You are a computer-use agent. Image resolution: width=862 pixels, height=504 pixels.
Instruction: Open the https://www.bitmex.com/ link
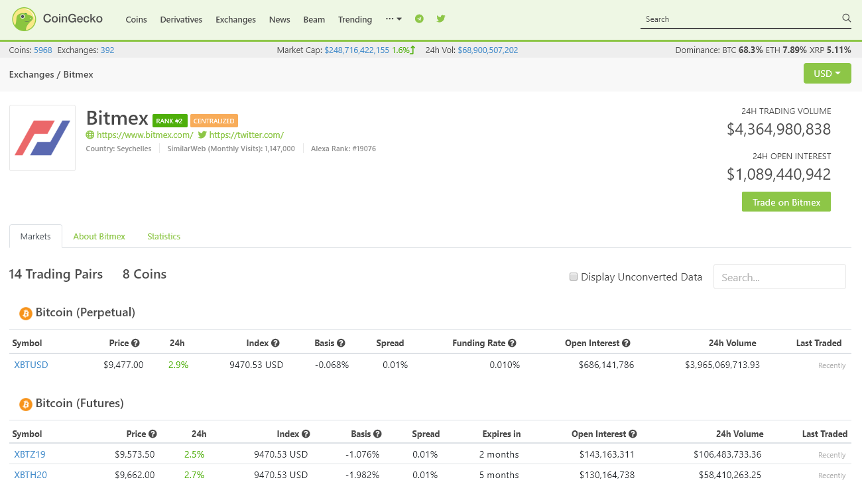coord(145,135)
